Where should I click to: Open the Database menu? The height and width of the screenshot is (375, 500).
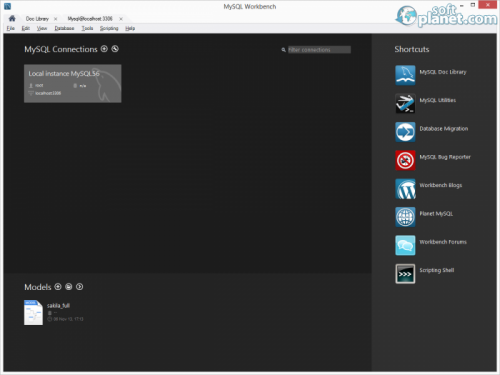[64, 28]
